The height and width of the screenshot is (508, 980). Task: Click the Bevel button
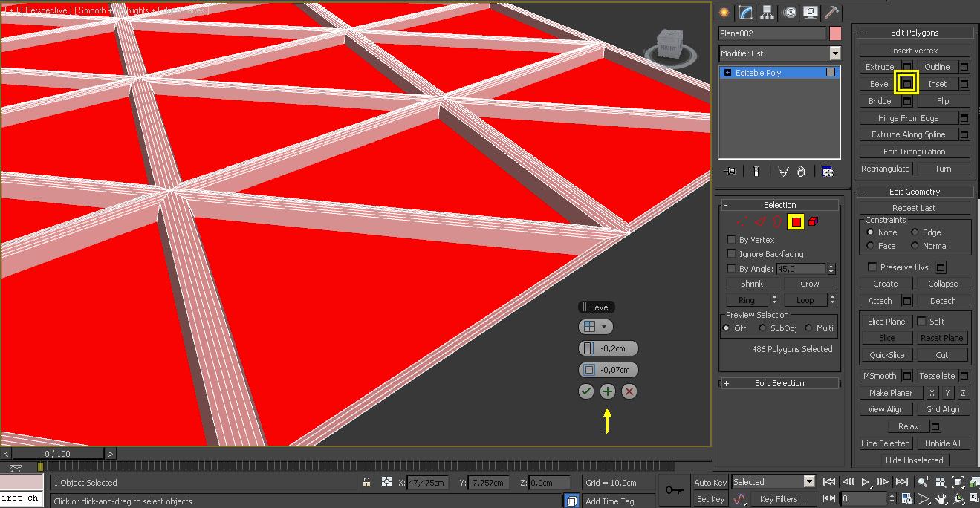click(x=880, y=84)
